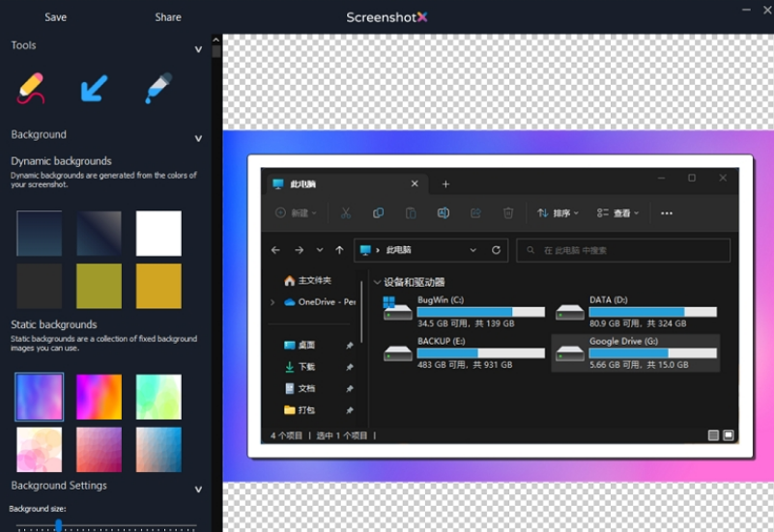Viewport: 774px width, 532px height.
Task: Click the left panel vertical scrollbar
Action: [216, 50]
